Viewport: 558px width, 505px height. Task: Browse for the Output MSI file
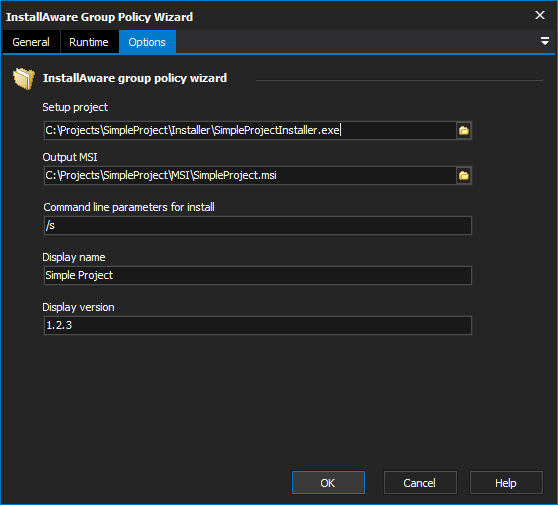464,175
